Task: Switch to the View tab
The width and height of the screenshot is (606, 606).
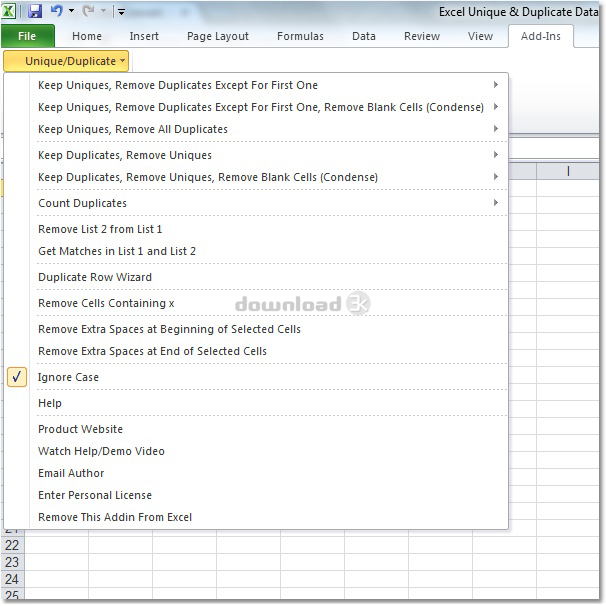Action: pos(480,36)
